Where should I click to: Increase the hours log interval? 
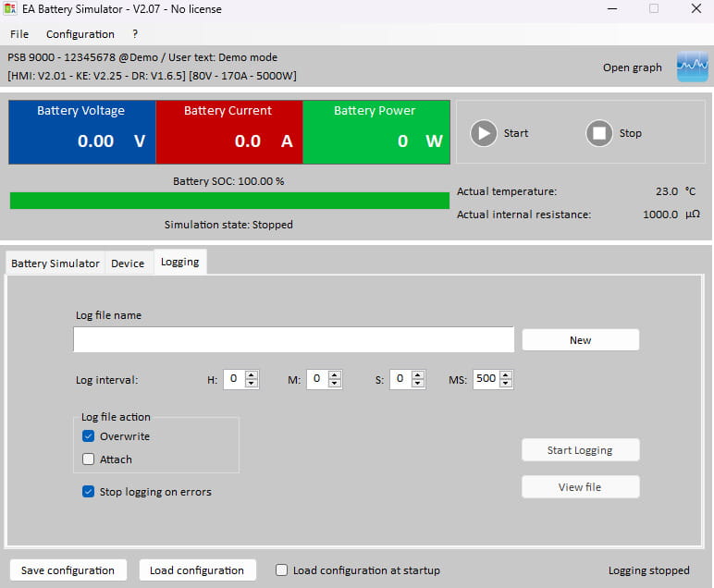pos(252,375)
